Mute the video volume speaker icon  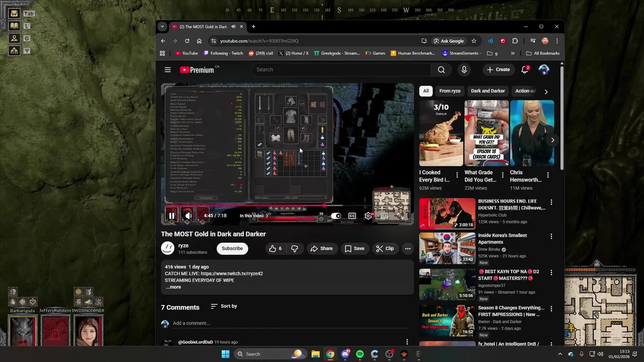(188, 216)
